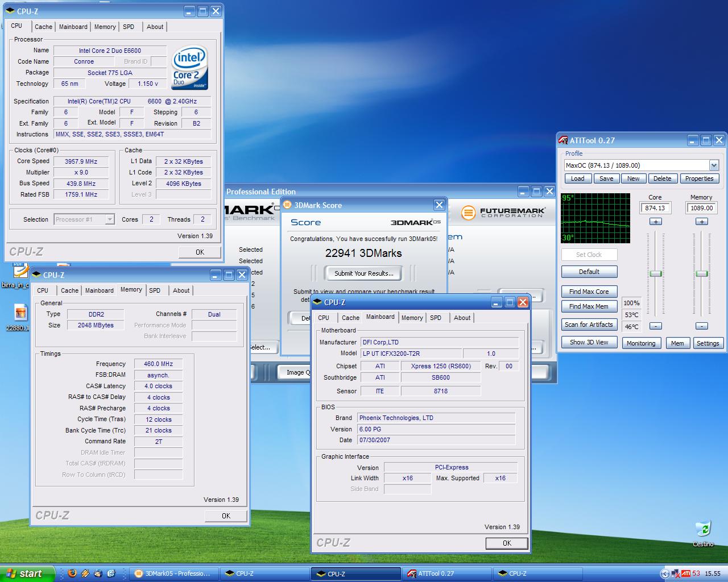Open ATITool Settings
Image resolution: width=728 pixels, height=582 pixels.
click(x=708, y=343)
